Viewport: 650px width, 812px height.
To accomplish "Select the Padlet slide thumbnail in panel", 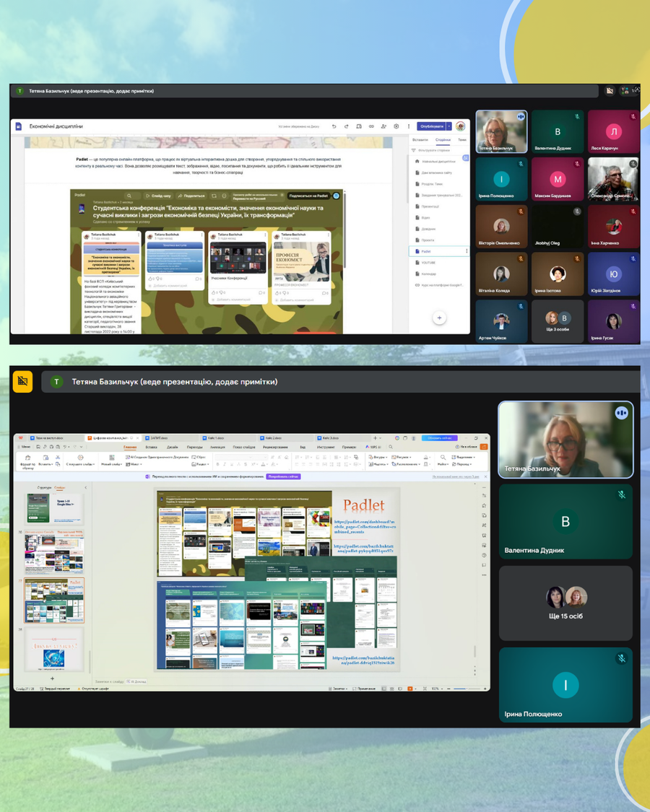I will coord(55,600).
